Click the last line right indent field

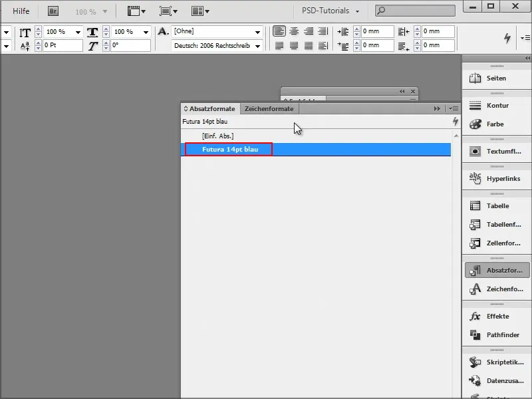click(438, 45)
